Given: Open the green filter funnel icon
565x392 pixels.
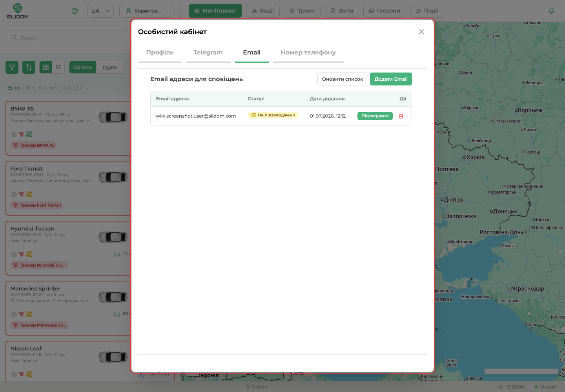Looking at the screenshot, I should [12, 67].
